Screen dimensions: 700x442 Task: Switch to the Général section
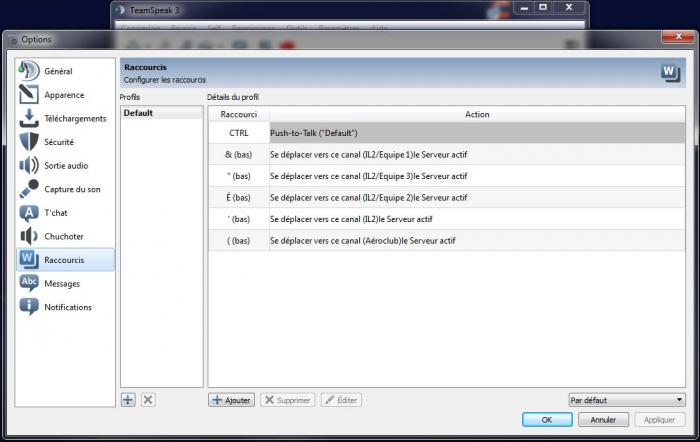click(58, 71)
